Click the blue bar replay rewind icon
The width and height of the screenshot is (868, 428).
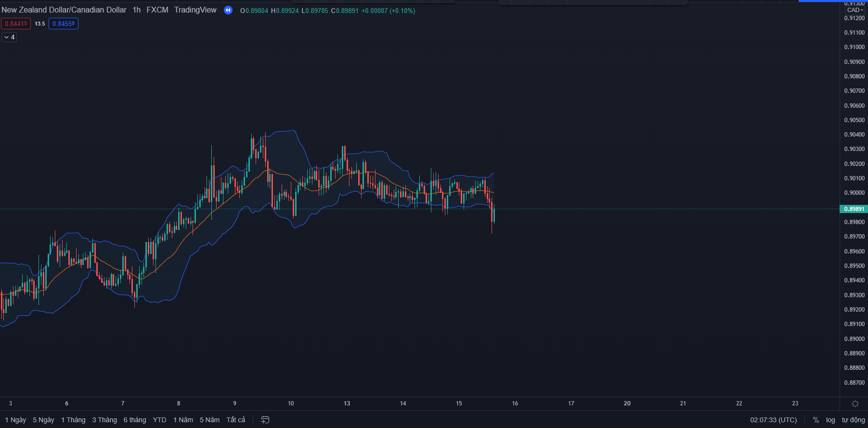point(228,10)
